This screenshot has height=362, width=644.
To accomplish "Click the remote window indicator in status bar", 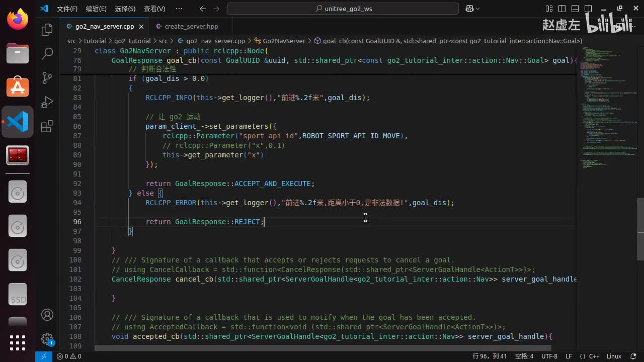I will [43, 356].
